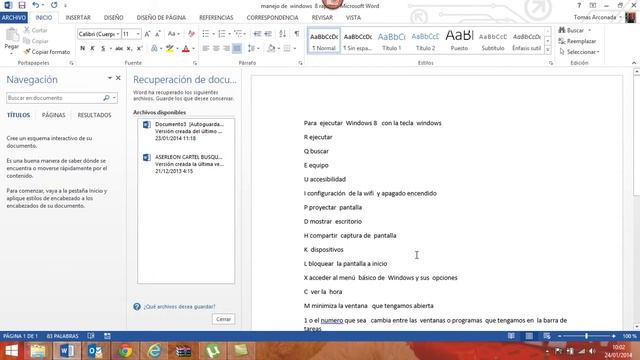Click the Buscar button in Edición
The image size is (640, 360).
571,30
